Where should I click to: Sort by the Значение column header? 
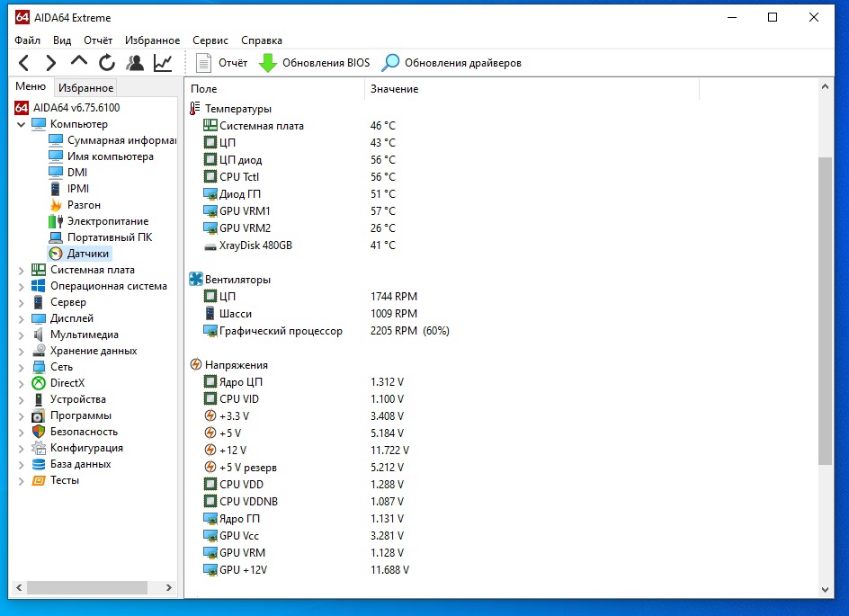click(532, 89)
